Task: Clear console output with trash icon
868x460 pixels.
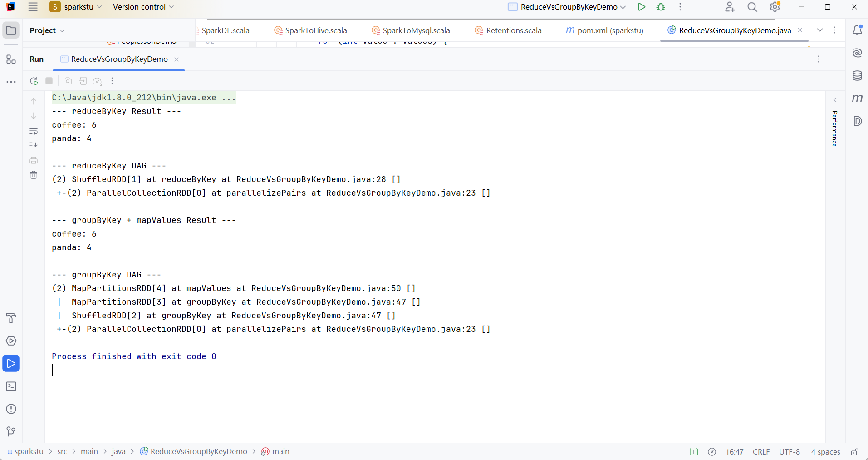Action: coord(34,175)
